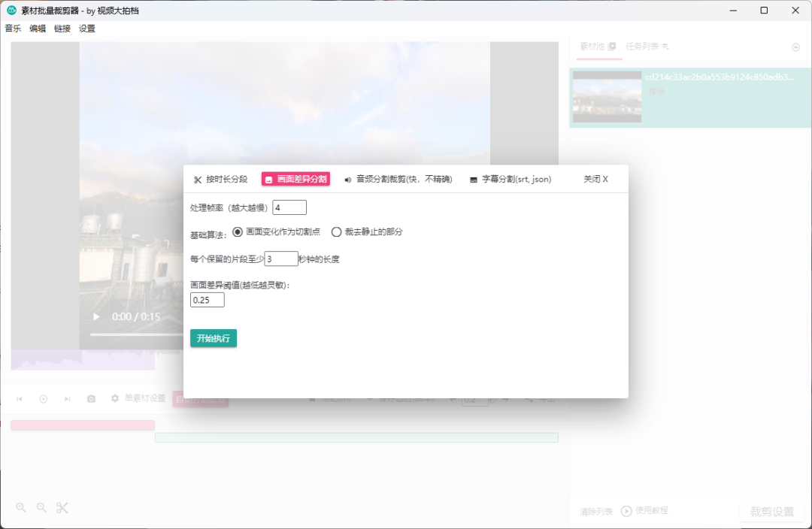Click the pink auto-split button in toolbar

click(201, 399)
